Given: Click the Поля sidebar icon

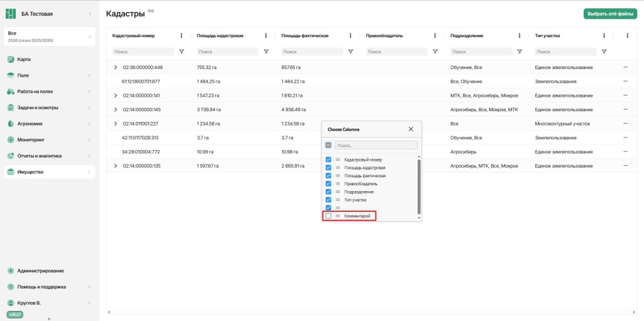Looking at the screenshot, I should 11,75.
